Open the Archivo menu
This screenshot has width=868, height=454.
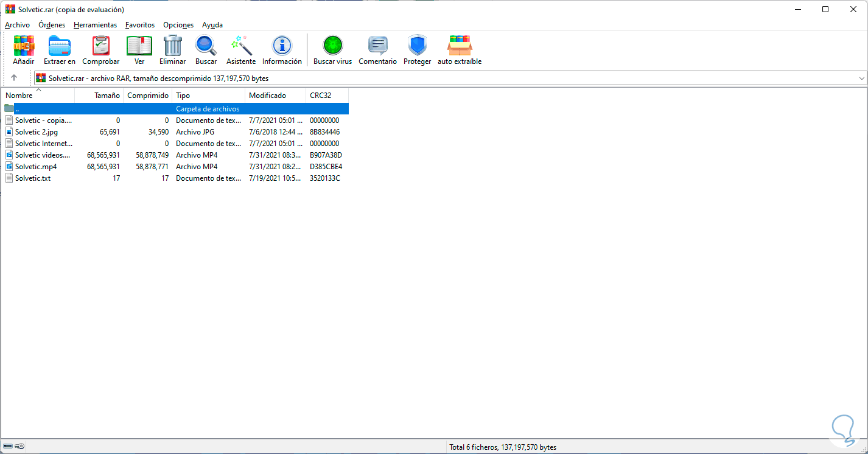pos(17,25)
